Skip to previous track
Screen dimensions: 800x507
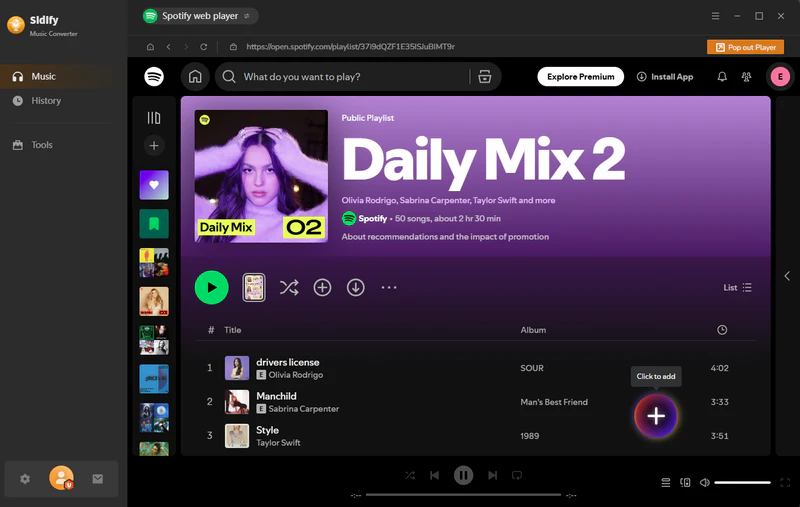pyautogui.click(x=435, y=475)
